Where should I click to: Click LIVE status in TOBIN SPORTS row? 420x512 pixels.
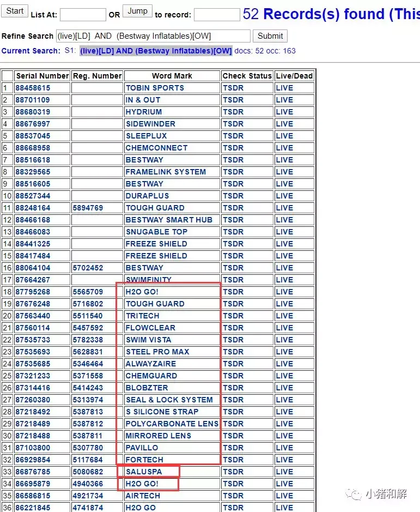pos(284,88)
